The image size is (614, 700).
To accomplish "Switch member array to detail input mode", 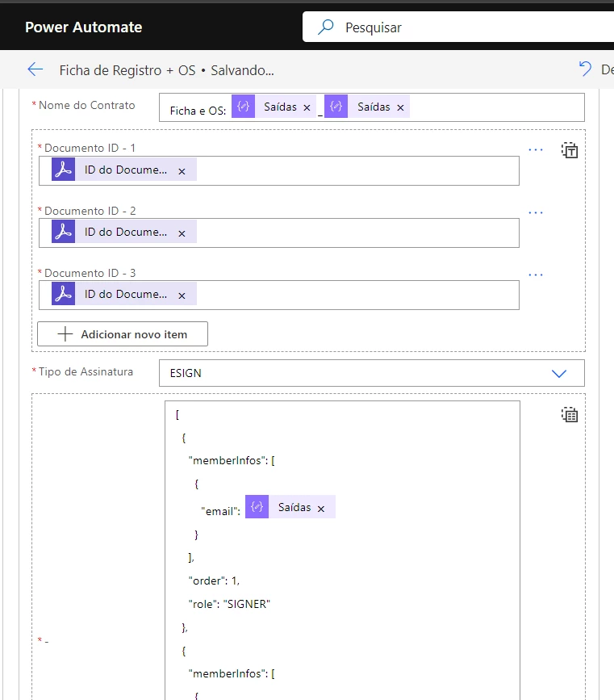I will pyautogui.click(x=570, y=415).
